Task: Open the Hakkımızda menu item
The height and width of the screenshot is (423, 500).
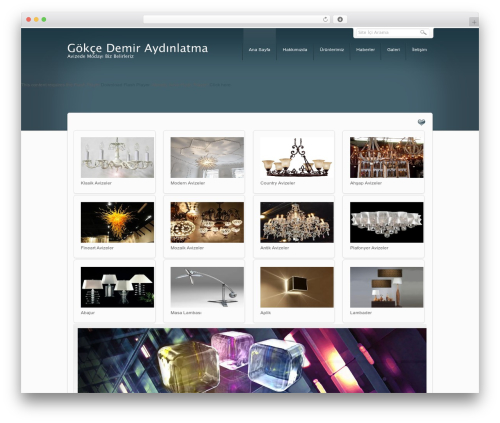Action: pyautogui.click(x=295, y=50)
